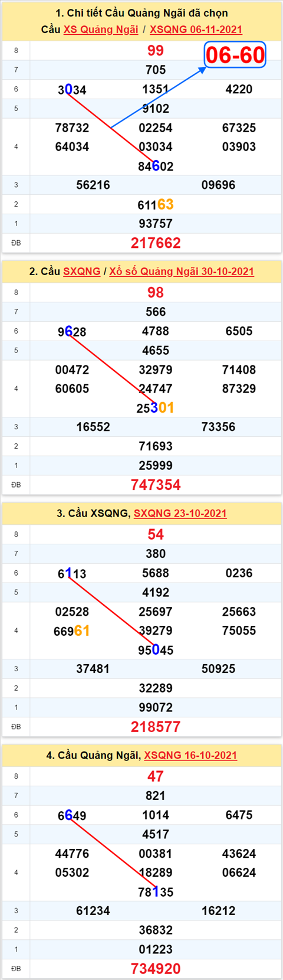This screenshot has height=980, width=283.
Task: Select the number '4192'
Action: click(156, 593)
